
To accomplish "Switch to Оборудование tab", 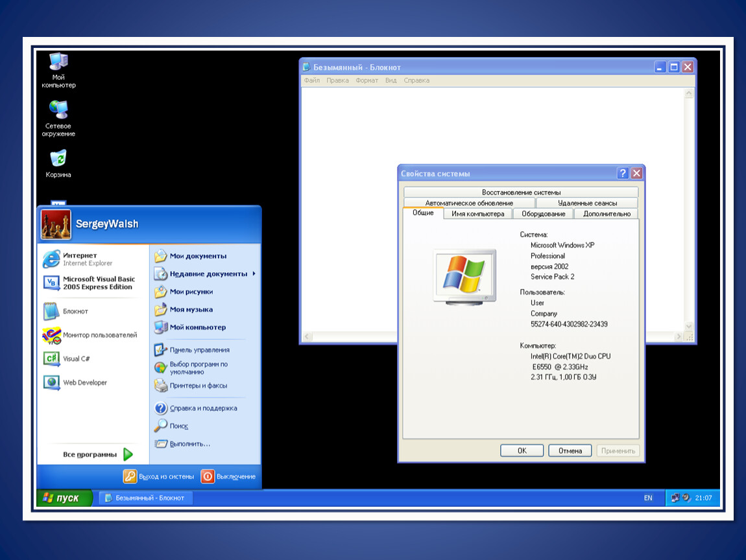I will pyautogui.click(x=544, y=214).
